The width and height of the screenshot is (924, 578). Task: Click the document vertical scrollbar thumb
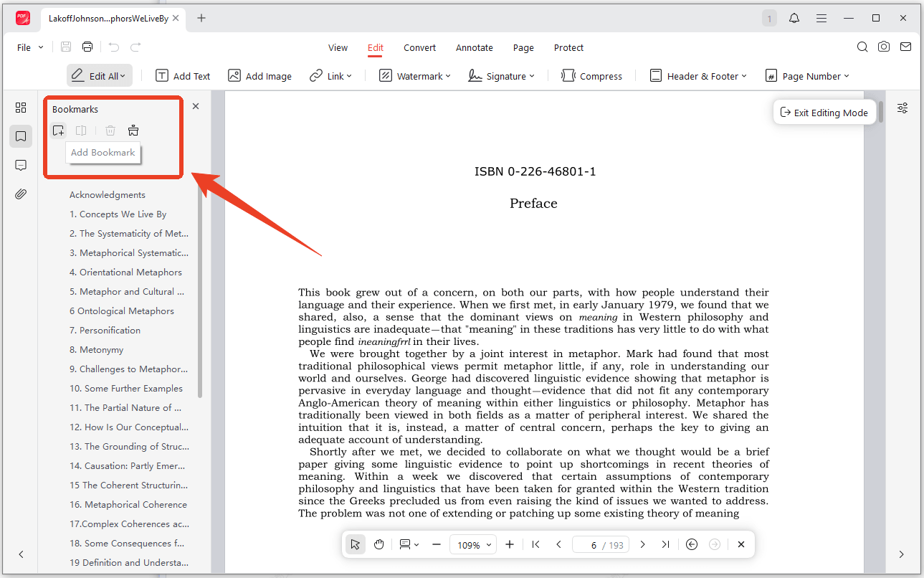pos(881,112)
